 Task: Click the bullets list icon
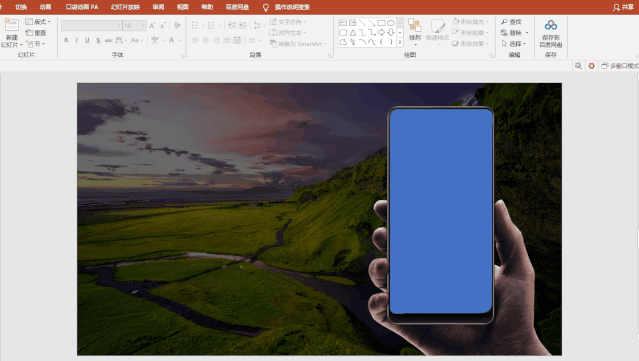[x=195, y=26]
